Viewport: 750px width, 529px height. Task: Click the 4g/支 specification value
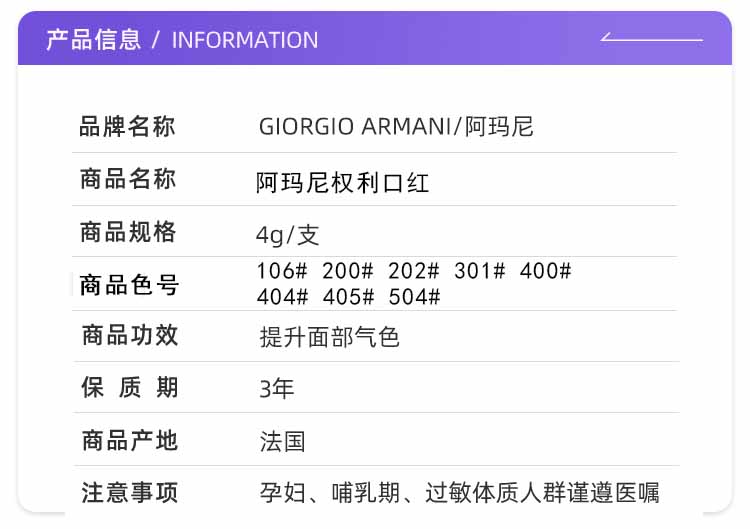click(x=288, y=235)
